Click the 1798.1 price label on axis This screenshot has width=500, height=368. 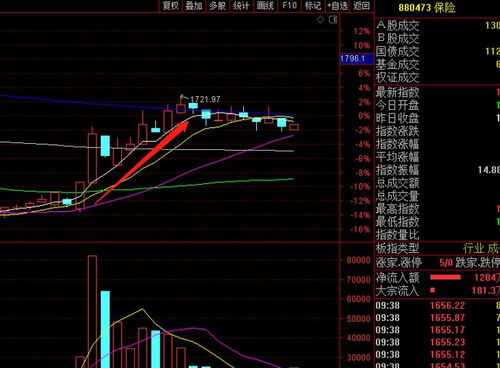[352, 59]
